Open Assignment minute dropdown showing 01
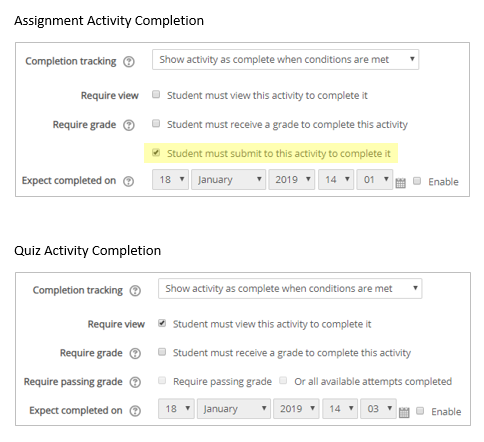The height and width of the screenshot is (442, 484). pyautogui.click(x=374, y=180)
